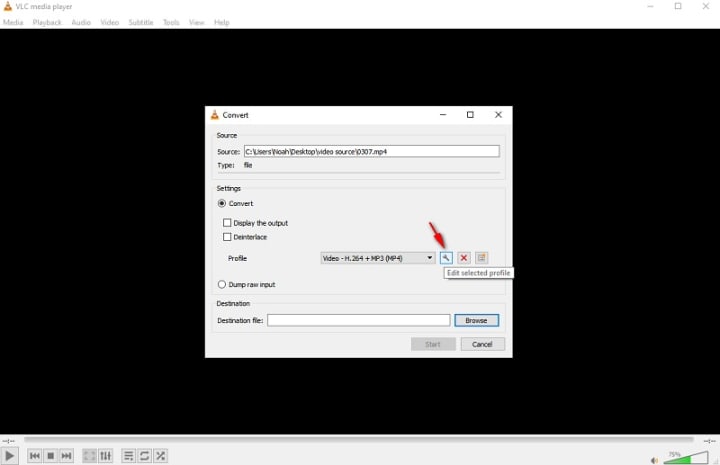Show extended settings equalizer icon
The width and height of the screenshot is (720, 465).
click(106, 456)
